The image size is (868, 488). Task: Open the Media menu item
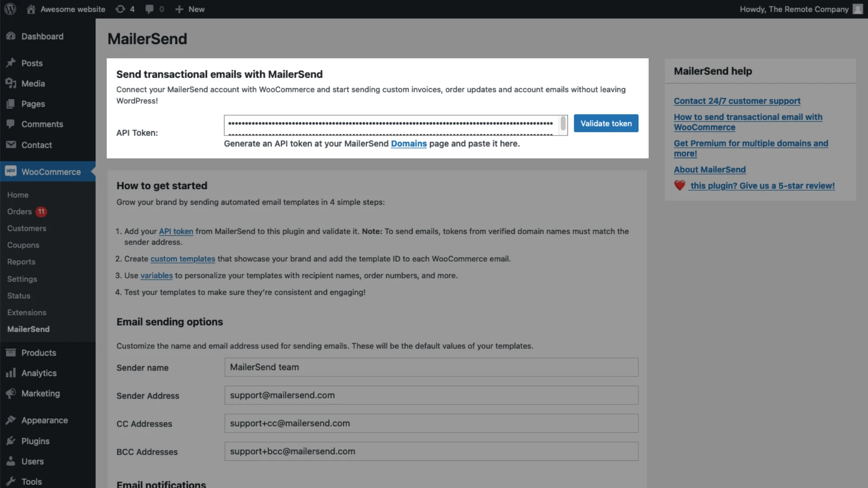tap(33, 84)
